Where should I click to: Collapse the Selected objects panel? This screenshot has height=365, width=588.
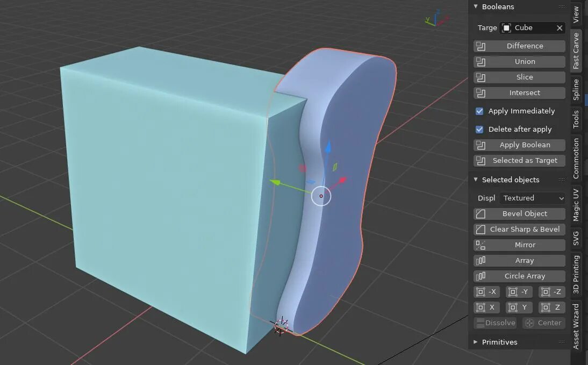pos(476,180)
